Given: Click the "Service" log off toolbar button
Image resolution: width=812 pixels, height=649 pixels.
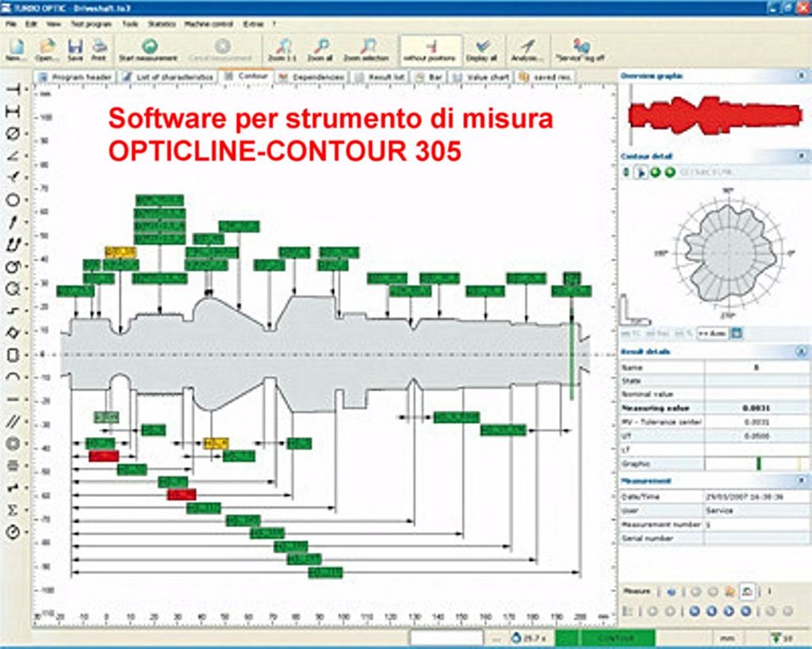Looking at the screenshot, I should pyautogui.click(x=580, y=50).
